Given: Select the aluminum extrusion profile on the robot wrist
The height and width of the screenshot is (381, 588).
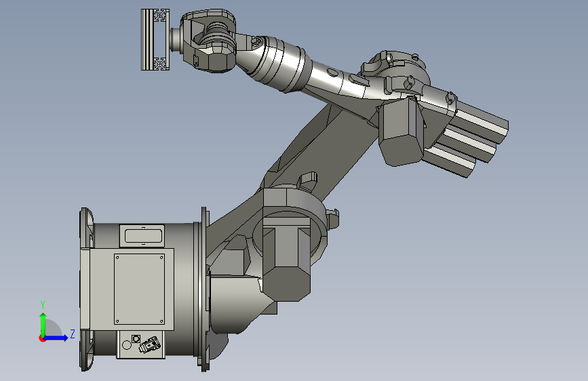Looking at the screenshot, I should (x=155, y=39).
